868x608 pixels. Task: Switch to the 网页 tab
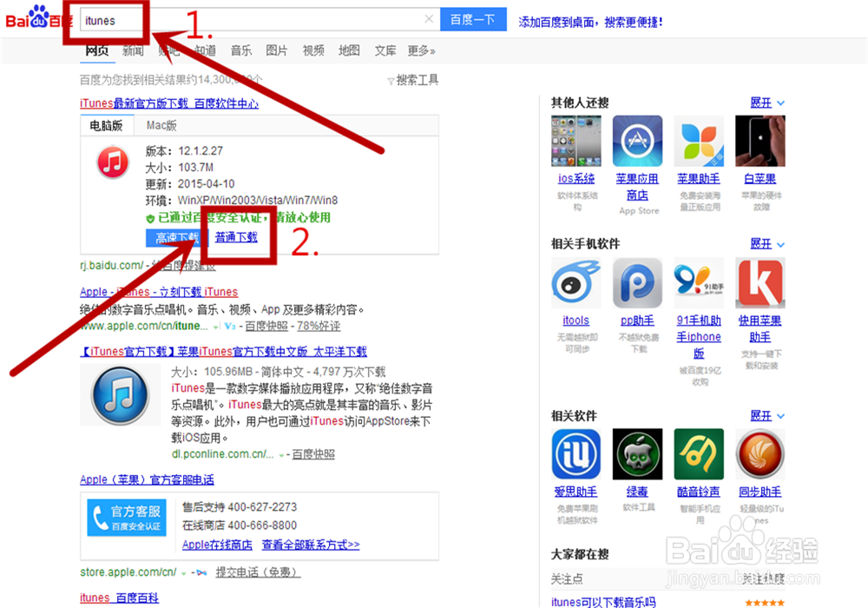[97, 50]
